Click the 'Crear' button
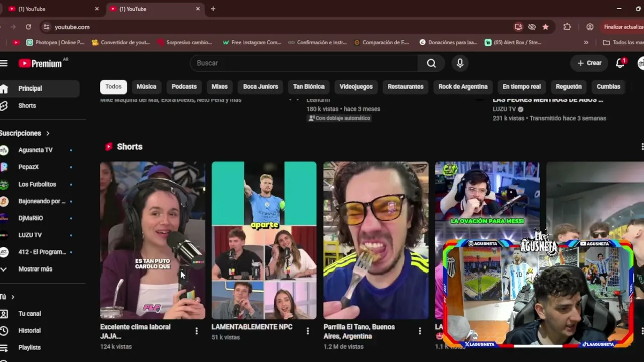This screenshot has height=362, width=644. 589,63
